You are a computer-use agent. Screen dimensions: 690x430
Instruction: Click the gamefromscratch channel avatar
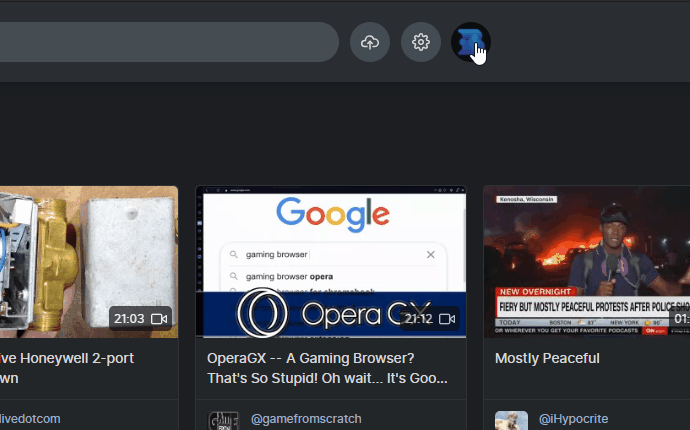click(x=223, y=421)
